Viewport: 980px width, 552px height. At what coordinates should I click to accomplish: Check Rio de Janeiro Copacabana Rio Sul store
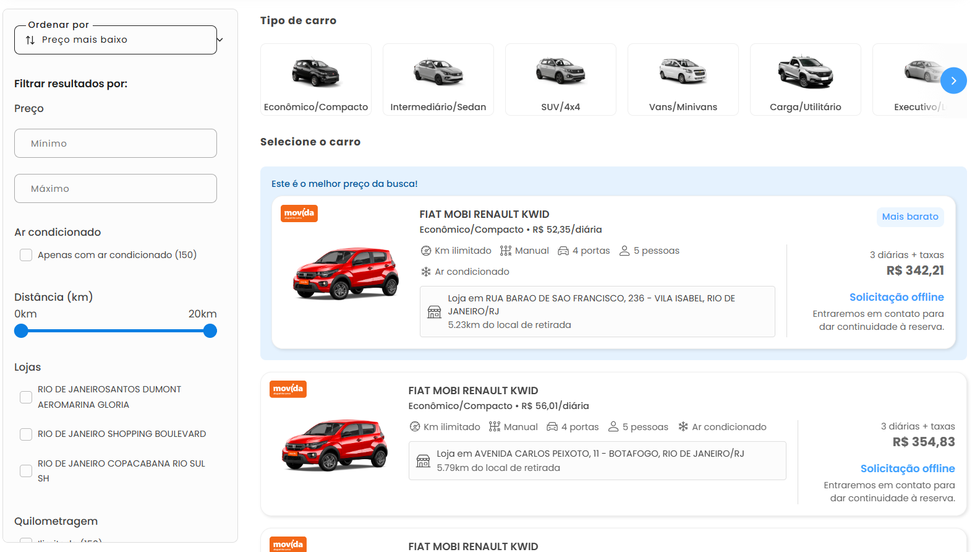click(x=26, y=471)
